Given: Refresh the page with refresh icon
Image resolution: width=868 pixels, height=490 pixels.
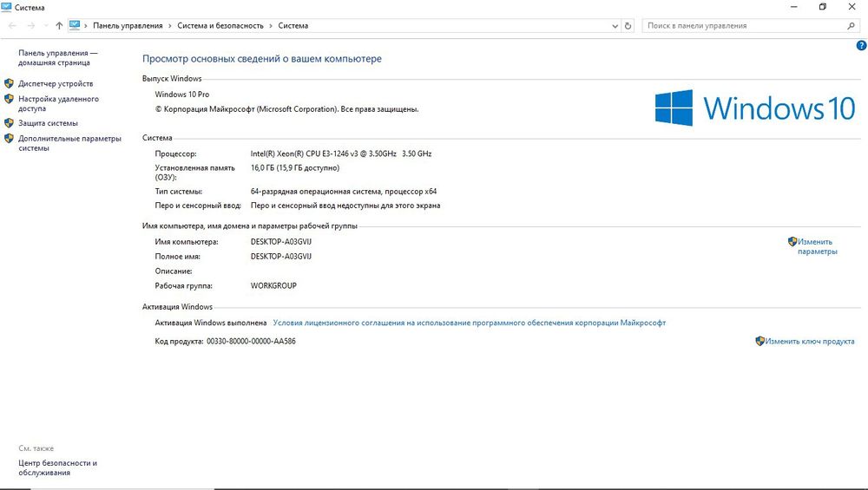Looking at the screenshot, I should [628, 26].
